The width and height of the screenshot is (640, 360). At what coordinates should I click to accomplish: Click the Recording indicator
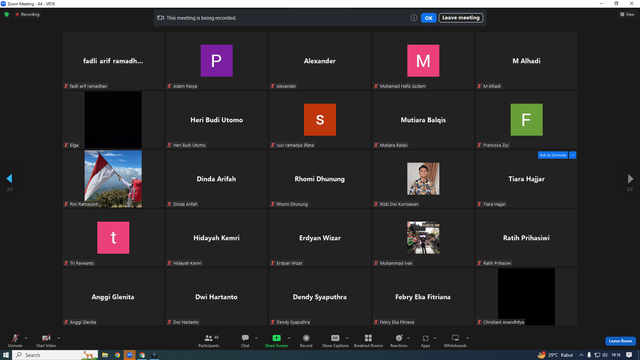point(28,14)
